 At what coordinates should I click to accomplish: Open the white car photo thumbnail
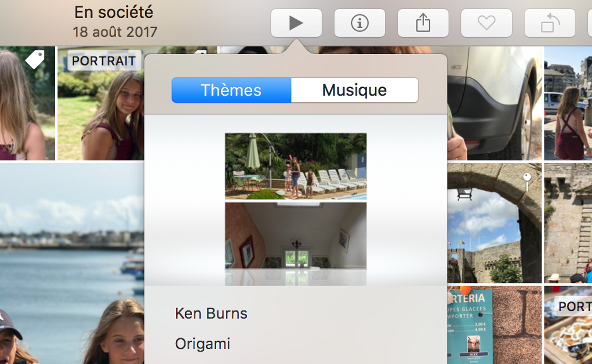click(x=494, y=105)
